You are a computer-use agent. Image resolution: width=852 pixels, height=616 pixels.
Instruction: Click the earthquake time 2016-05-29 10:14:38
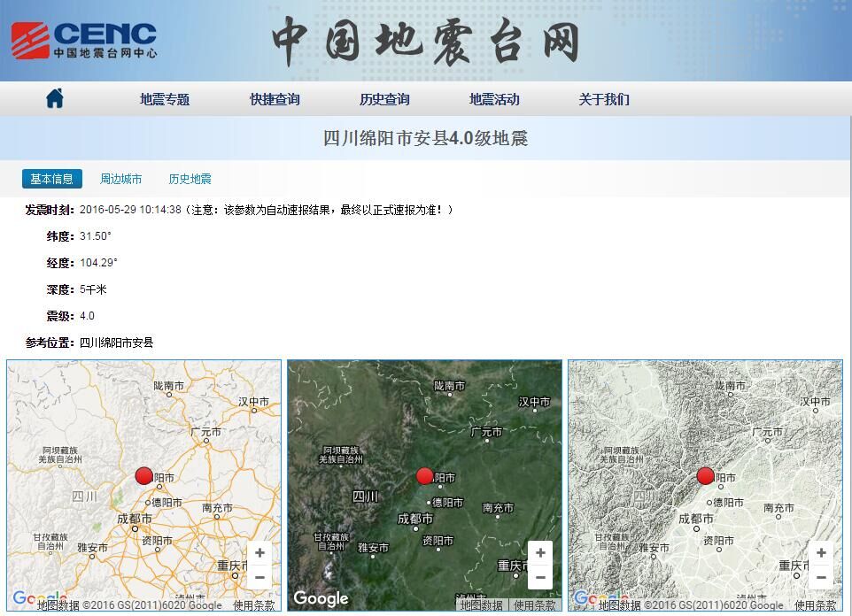130,210
